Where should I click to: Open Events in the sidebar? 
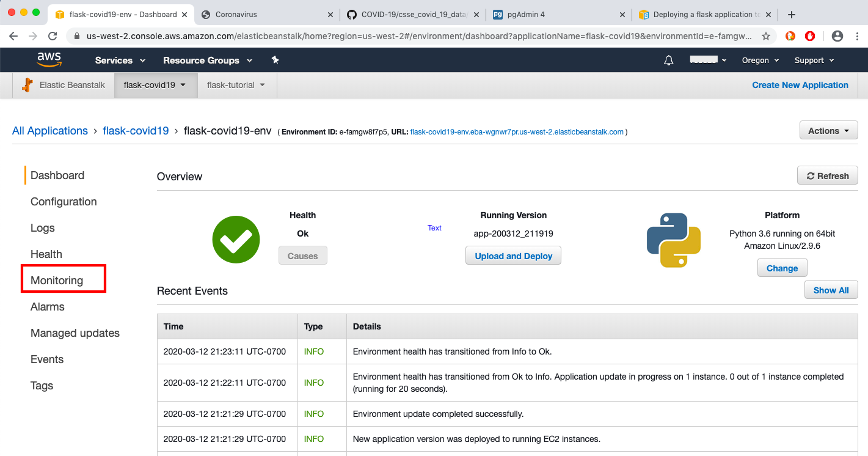pyautogui.click(x=47, y=359)
